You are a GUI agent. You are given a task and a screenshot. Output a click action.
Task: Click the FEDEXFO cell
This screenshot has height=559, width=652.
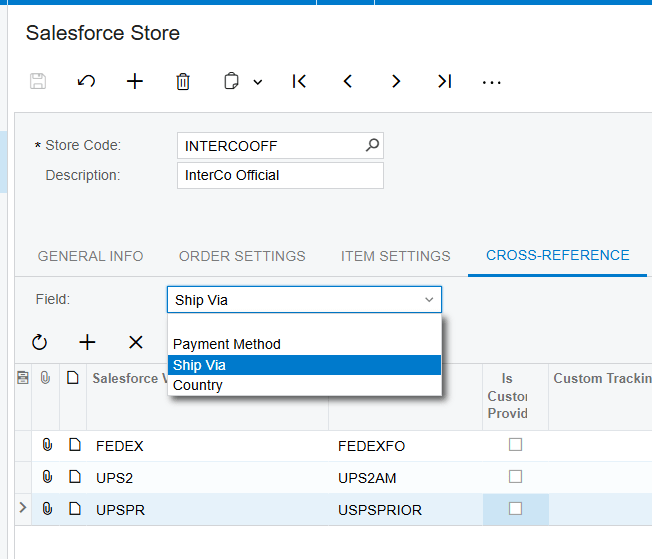point(405,446)
